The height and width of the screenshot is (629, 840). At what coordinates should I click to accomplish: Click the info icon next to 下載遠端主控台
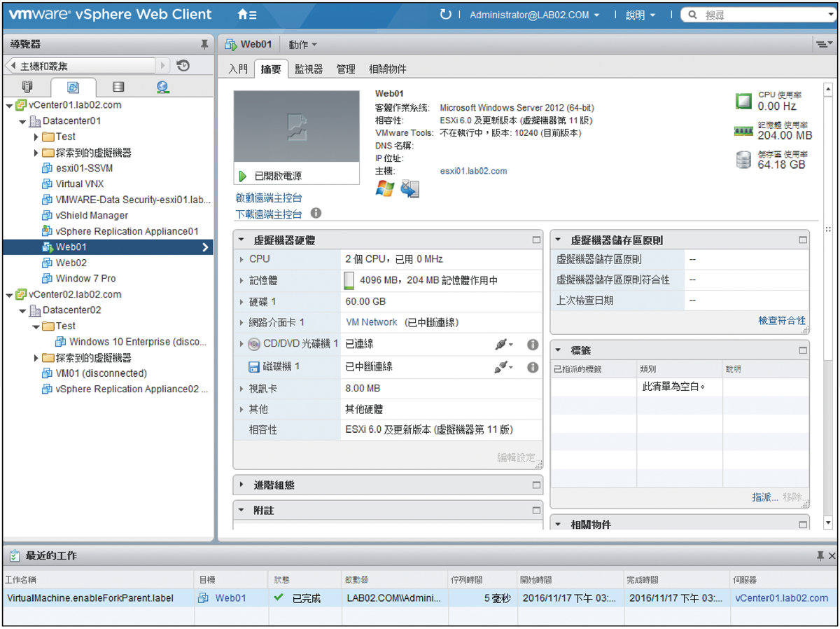pyautogui.click(x=316, y=212)
